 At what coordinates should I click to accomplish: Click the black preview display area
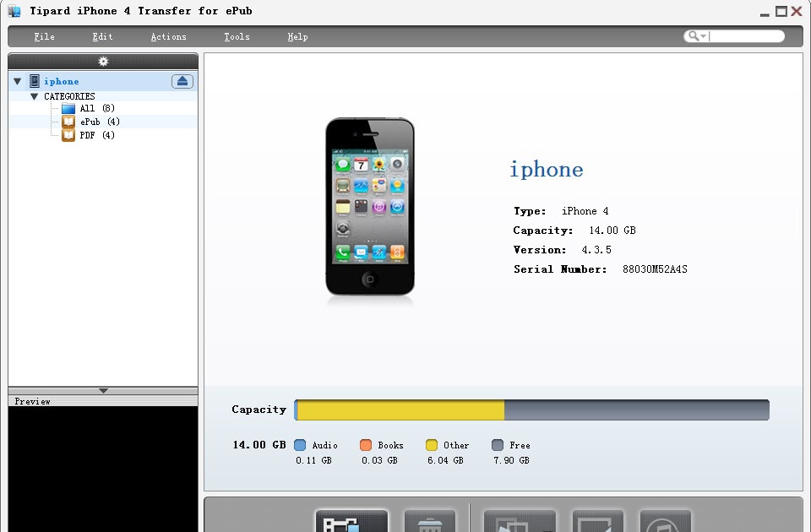103,469
